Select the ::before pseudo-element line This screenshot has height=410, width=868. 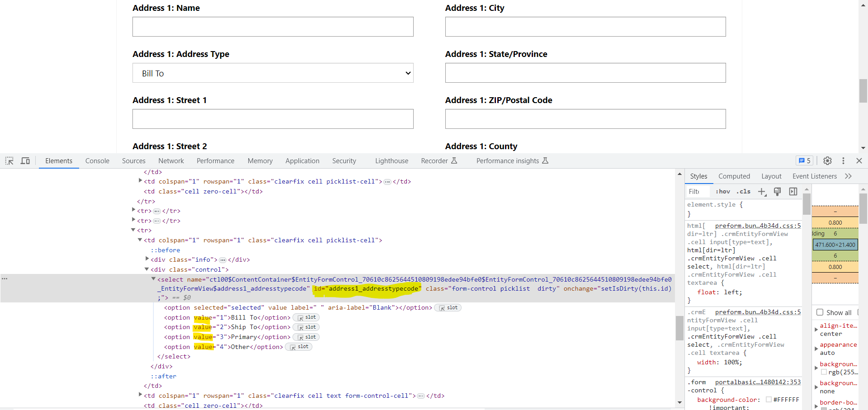[x=165, y=250]
